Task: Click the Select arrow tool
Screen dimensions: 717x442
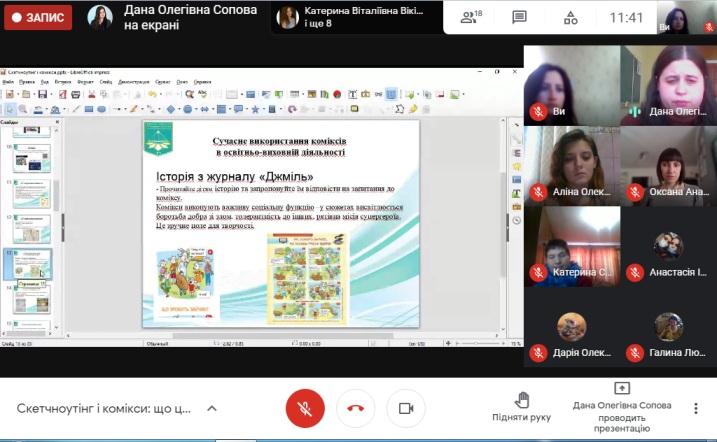Action: tap(10, 109)
